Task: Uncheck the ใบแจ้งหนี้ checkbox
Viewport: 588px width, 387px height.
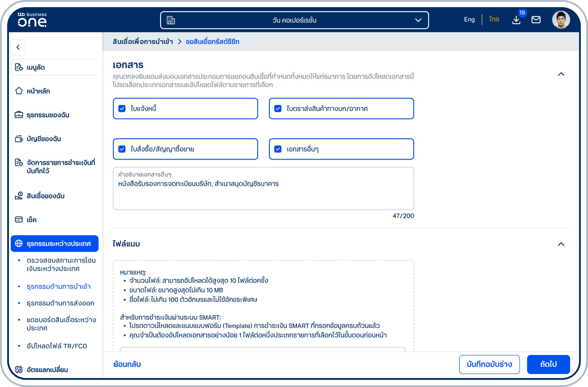Action: click(x=122, y=109)
